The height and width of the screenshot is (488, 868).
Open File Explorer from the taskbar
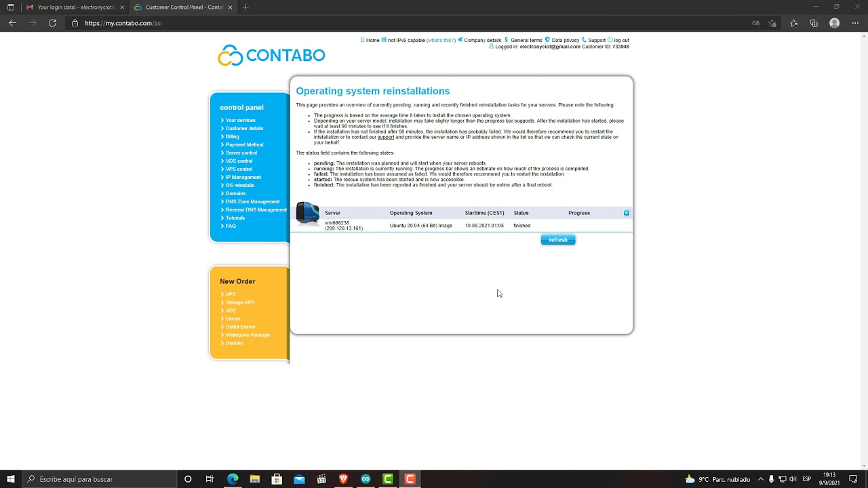[254, 479]
